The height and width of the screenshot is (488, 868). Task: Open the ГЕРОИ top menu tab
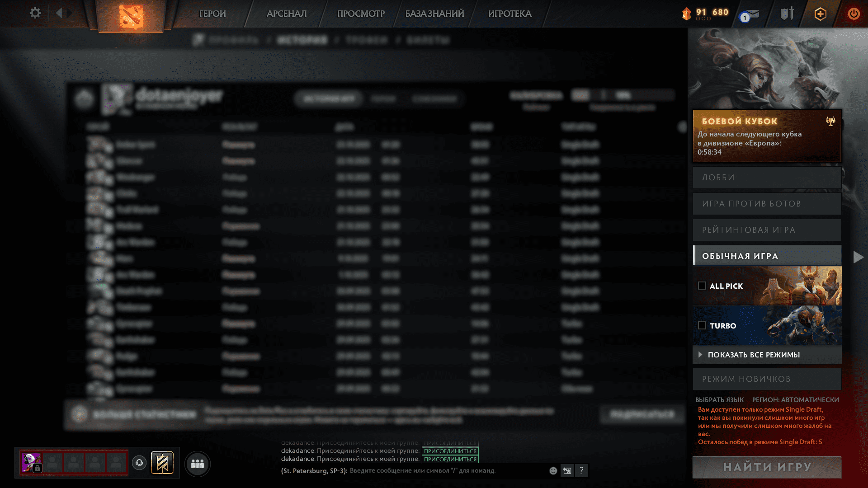pyautogui.click(x=212, y=14)
